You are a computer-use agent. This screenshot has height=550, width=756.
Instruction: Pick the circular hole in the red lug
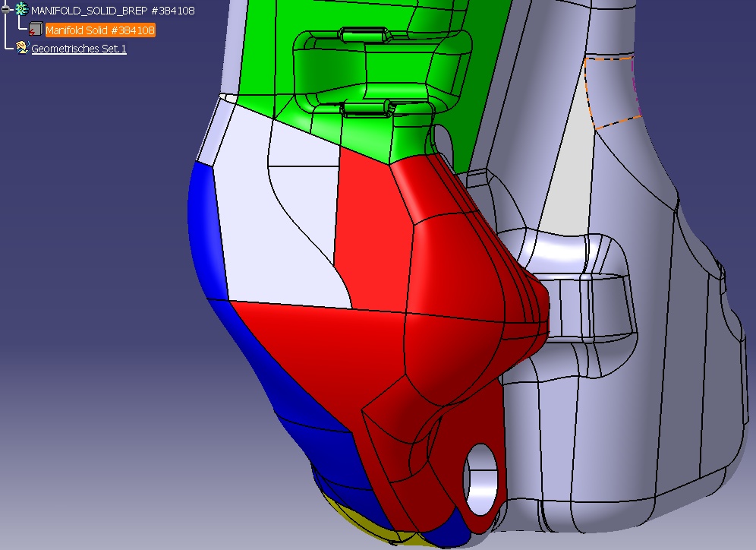[480, 479]
